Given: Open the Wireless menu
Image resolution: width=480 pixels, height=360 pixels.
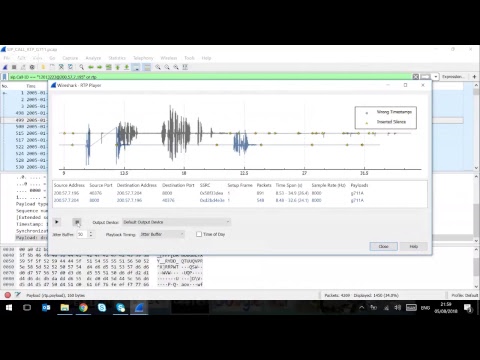Looking at the screenshot, I should 169,58.
